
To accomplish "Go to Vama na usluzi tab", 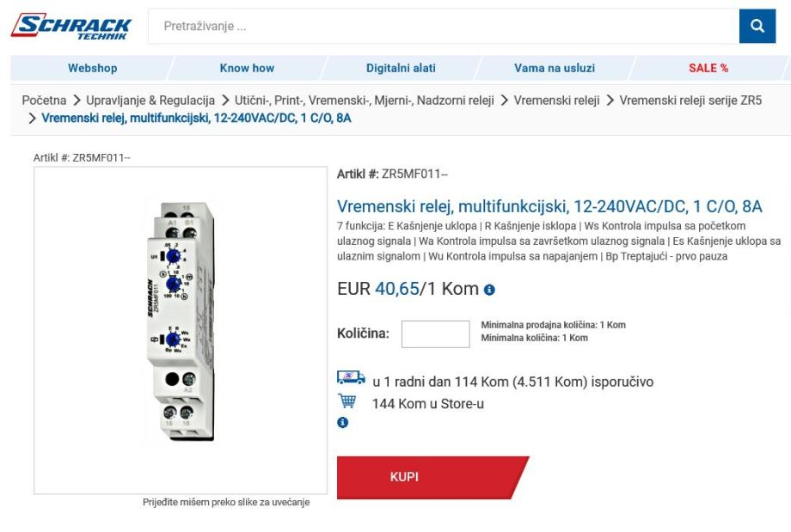I will (554, 68).
